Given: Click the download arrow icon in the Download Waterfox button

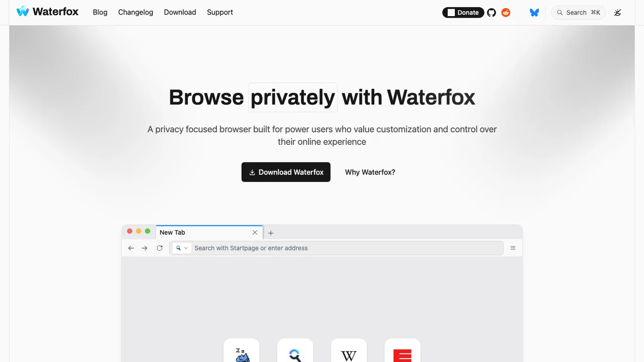Looking at the screenshot, I should [252, 172].
